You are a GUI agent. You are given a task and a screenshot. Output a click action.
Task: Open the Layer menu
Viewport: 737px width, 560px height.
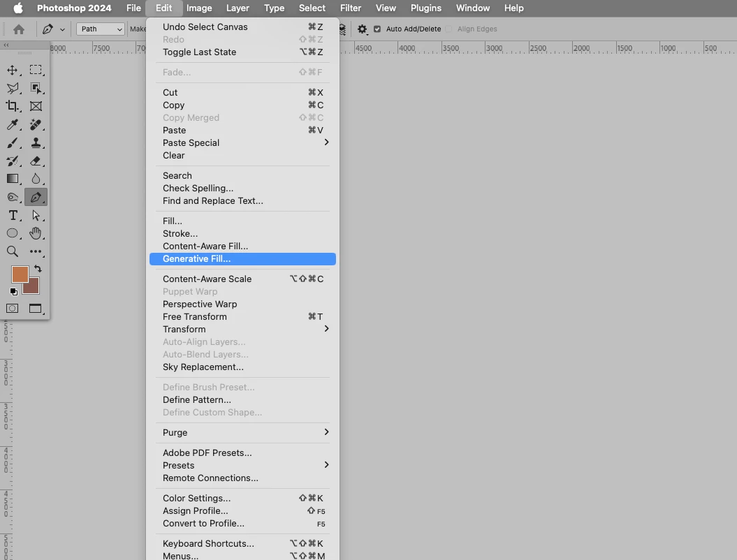pos(238,8)
